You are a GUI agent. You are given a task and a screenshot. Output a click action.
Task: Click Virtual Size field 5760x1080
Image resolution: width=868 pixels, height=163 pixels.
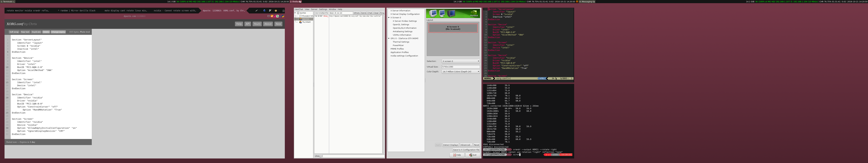(x=461, y=67)
